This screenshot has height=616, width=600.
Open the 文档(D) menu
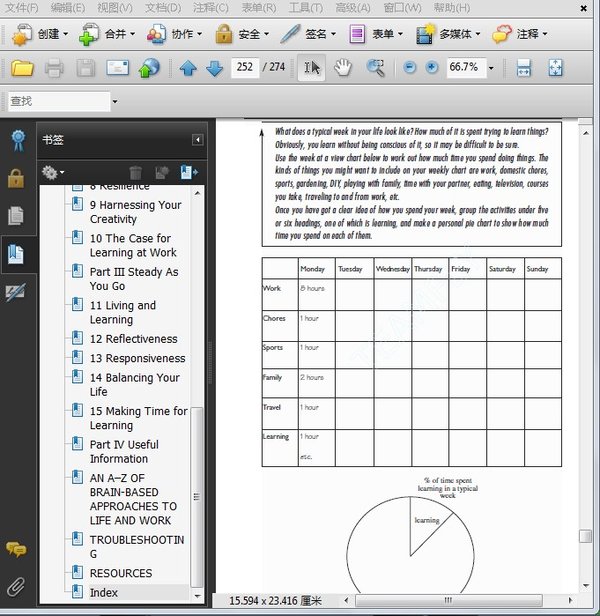[163, 7]
